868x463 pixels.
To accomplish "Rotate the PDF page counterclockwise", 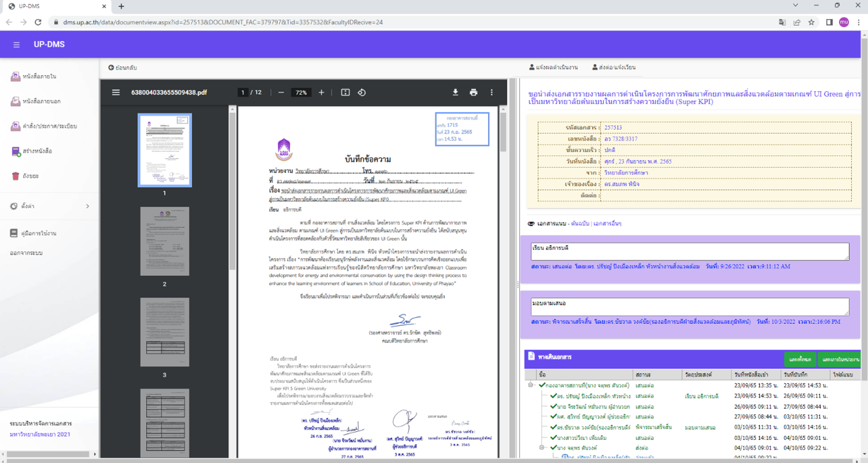I will [362, 92].
